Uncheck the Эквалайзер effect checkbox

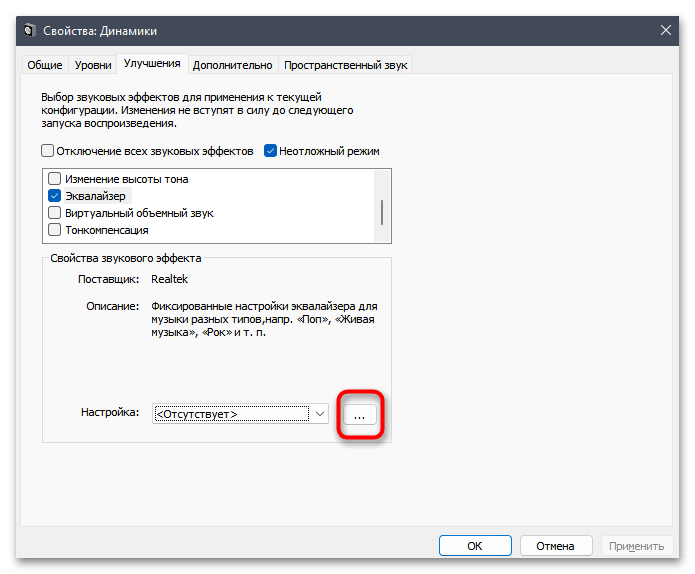pyautogui.click(x=55, y=195)
